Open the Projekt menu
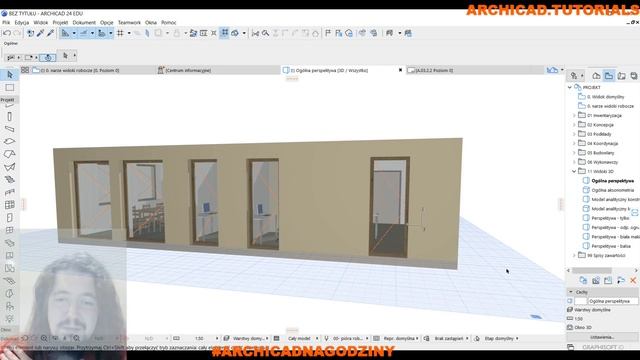This screenshot has width=640, height=360. tap(60, 22)
